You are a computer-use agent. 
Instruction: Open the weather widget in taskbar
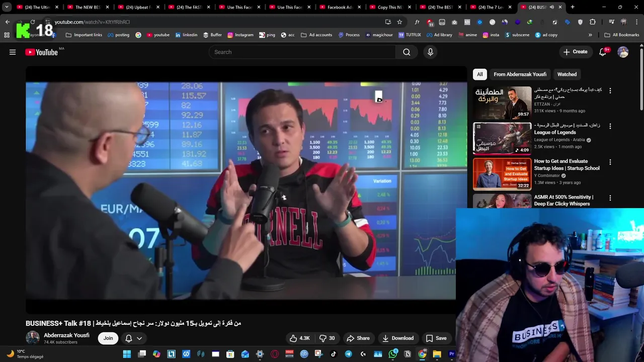point(25,354)
